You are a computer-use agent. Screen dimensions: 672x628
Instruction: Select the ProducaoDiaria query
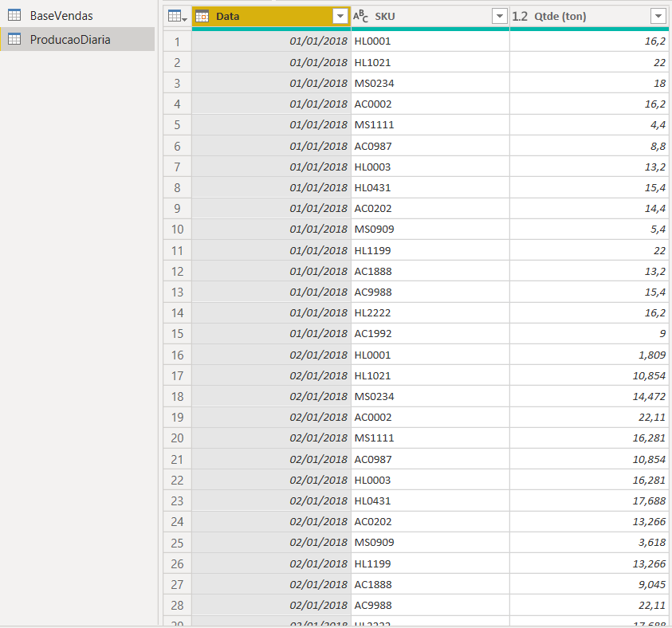pos(70,39)
